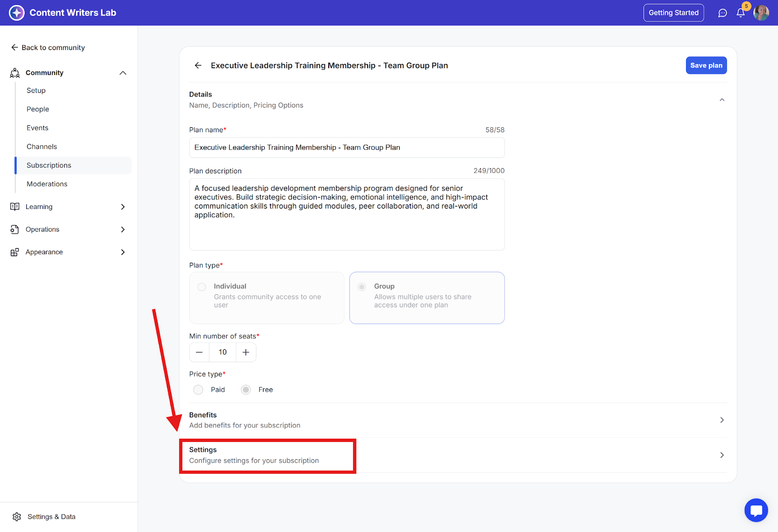Collapse the Details section chevron

(x=722, y=100)
